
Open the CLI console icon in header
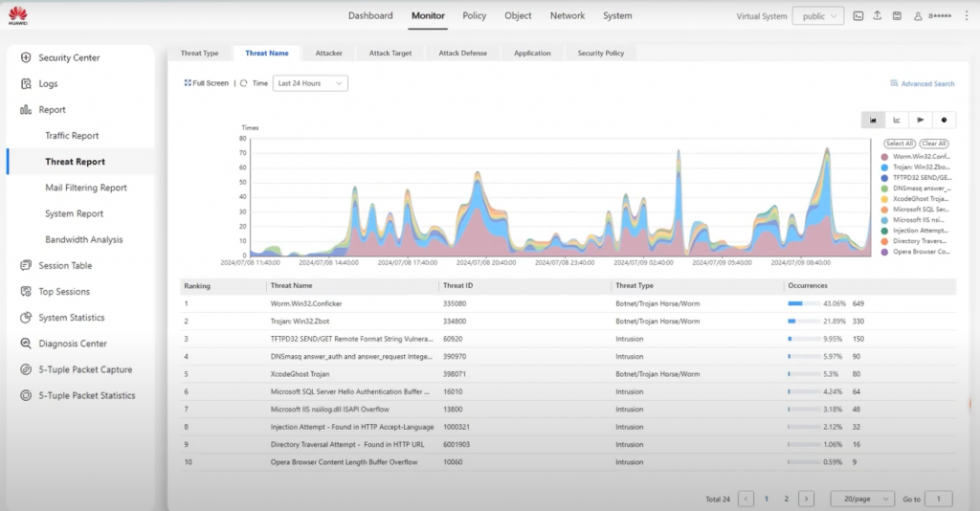point(857,16)
